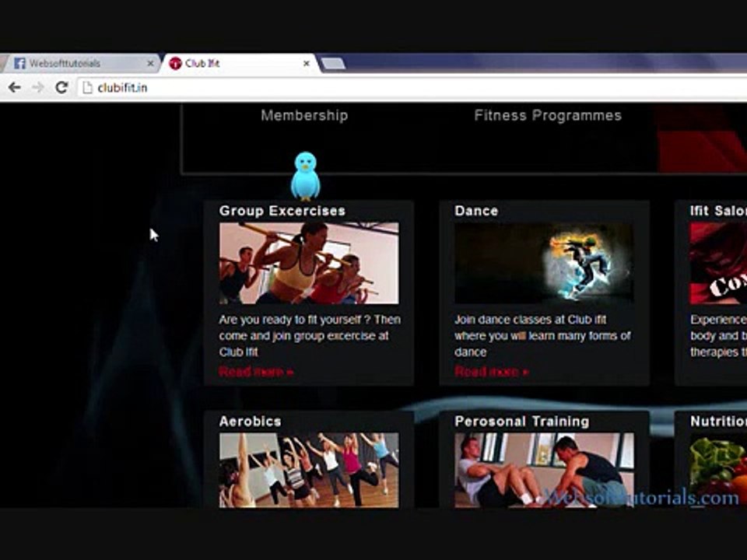The height and width of the screenshot is (560, 747).
Task: Click Read more under Dance
Action: pyautogui.click(x=492, y=372)
